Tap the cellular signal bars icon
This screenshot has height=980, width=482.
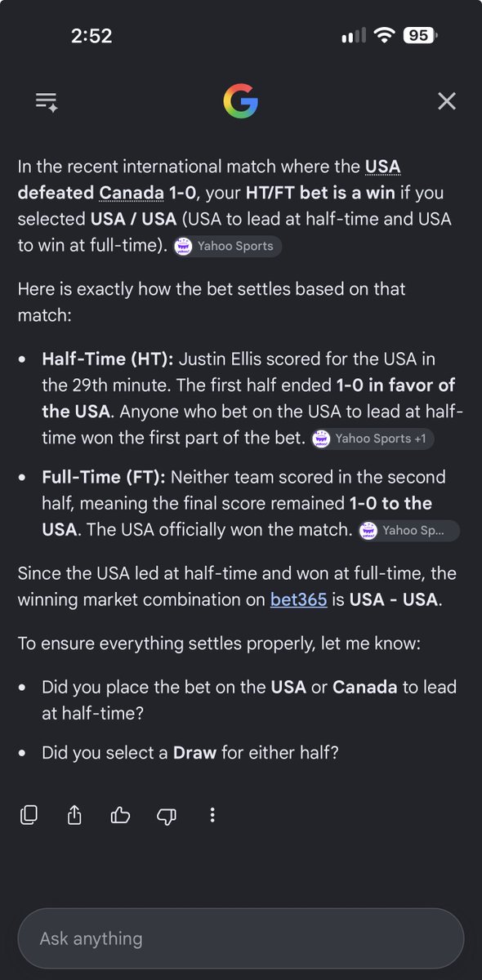tap(354, 36)
